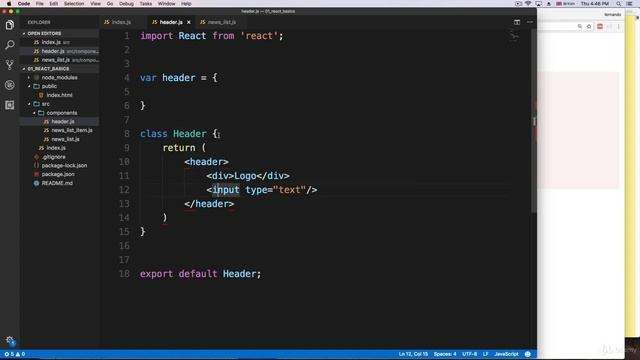
Task: Open macOS Spotlight search icon
Action: click(x=619, y=4)
